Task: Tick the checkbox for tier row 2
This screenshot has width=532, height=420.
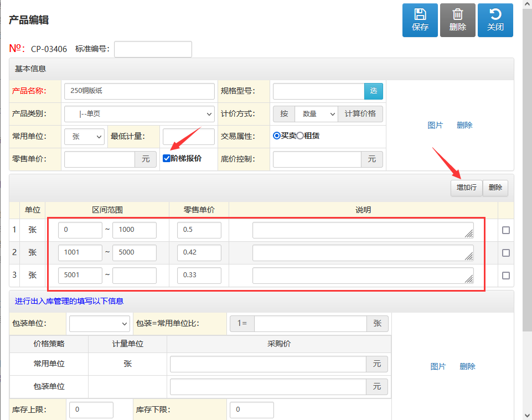Action: 506,253
